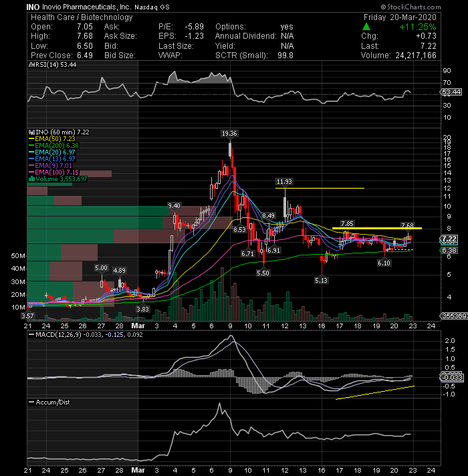Click the 6.71 low price annotation
The width and height of the screenshot is (468, 476).
click(247, 253)
